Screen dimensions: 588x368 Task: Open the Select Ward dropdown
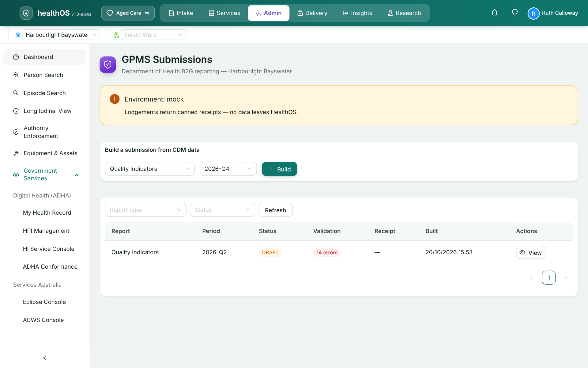click(x=153, y=35)
